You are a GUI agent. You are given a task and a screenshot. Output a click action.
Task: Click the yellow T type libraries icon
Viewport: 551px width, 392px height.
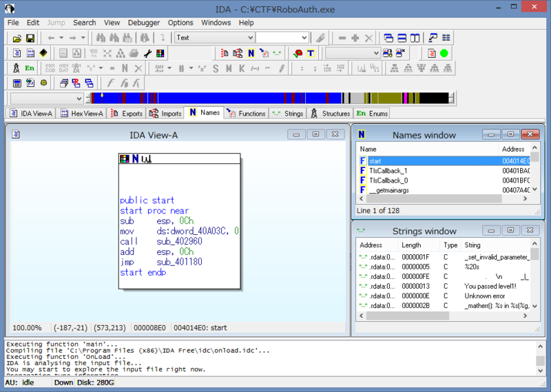(311, 54)
